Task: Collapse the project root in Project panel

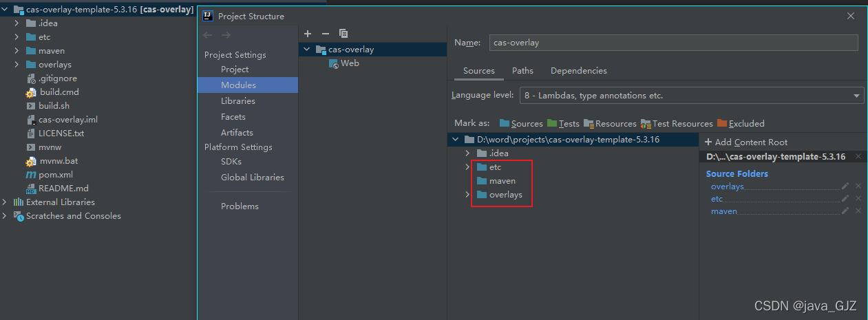Action: click(6, 10)
